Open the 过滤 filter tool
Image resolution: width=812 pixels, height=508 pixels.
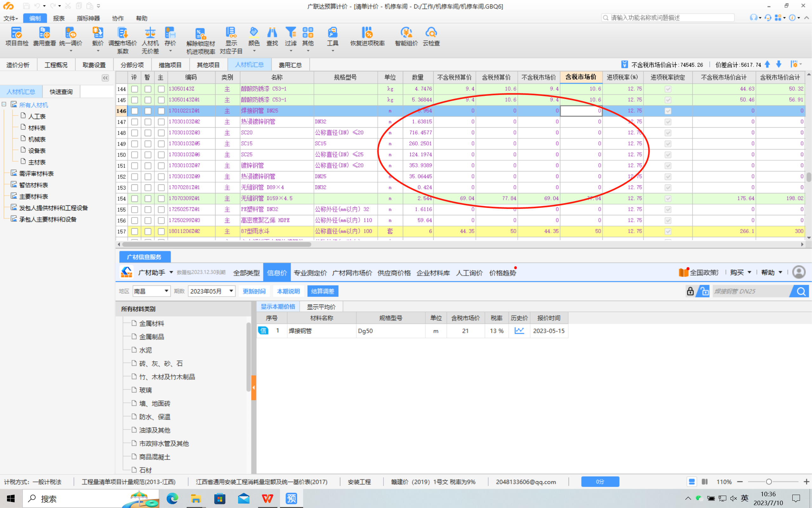pos(290,37)
